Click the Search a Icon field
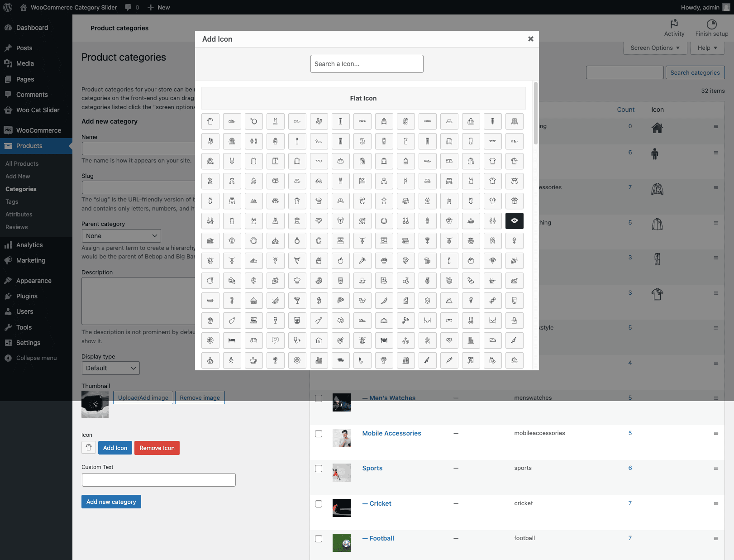The height and width of the screenshot is (560, 734). pos(367,64)
